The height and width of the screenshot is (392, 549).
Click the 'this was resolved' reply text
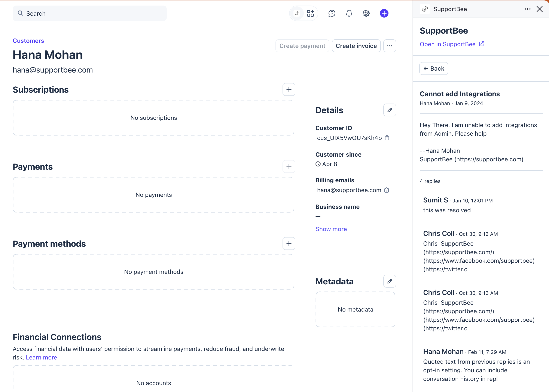pos(447,210)
